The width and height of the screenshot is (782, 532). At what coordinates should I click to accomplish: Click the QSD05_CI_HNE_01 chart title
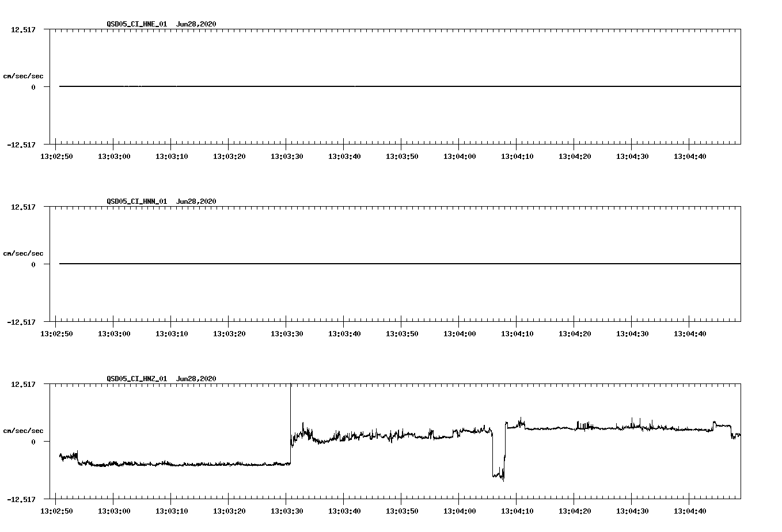[161, 24]
